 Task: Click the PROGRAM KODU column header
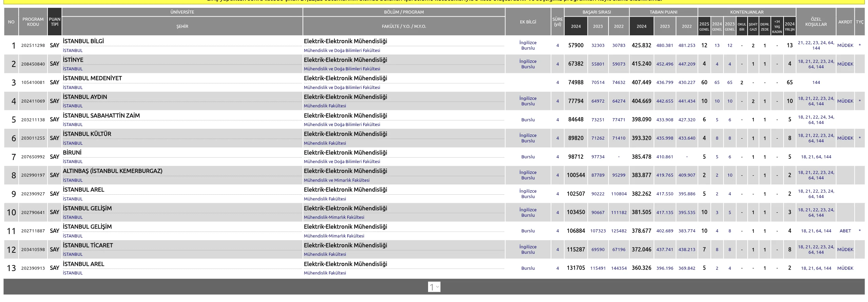33,22
